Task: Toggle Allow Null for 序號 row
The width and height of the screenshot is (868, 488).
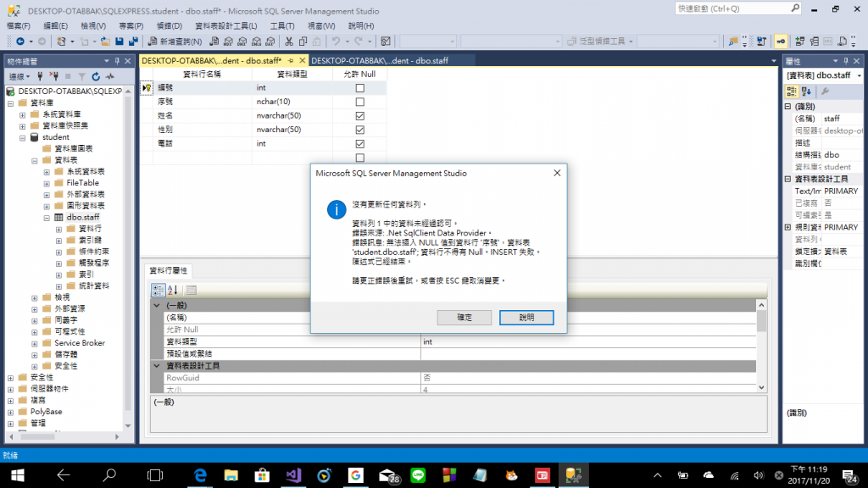Action: [x=359, y=102]
